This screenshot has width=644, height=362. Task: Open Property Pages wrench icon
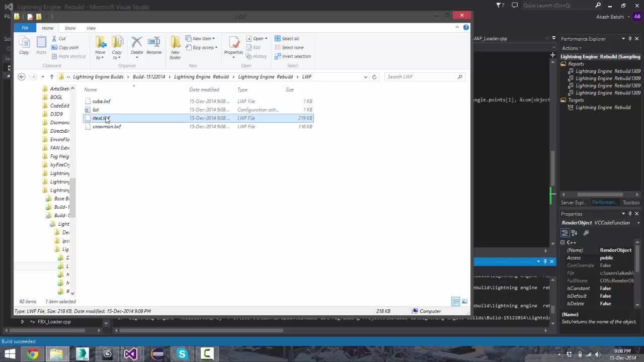pyautogui.click(x=586, y=233)
